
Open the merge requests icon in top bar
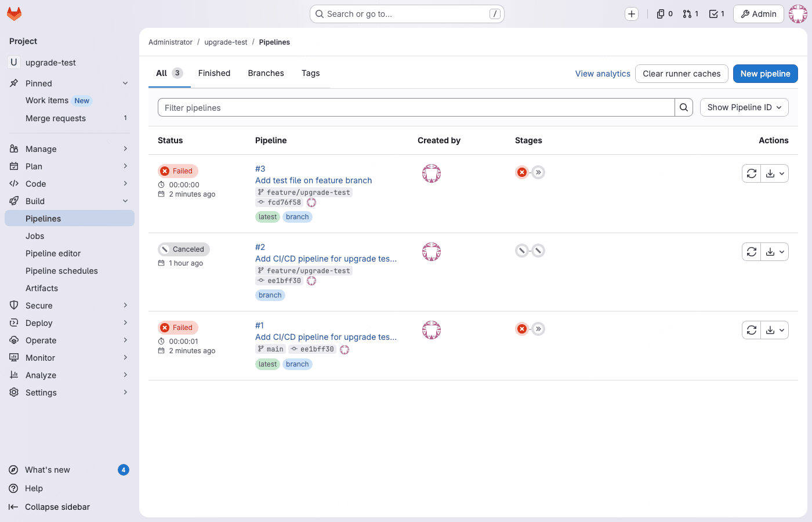[x=687, y=13]
